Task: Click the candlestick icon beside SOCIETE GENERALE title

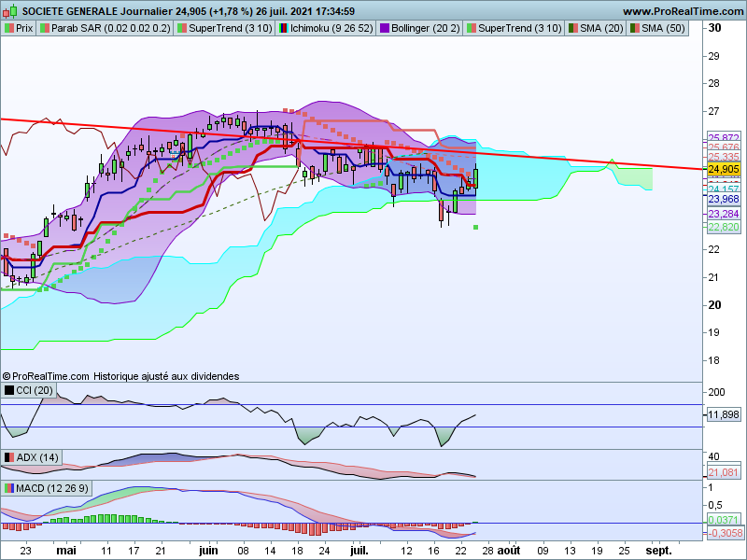Action: 10,11
